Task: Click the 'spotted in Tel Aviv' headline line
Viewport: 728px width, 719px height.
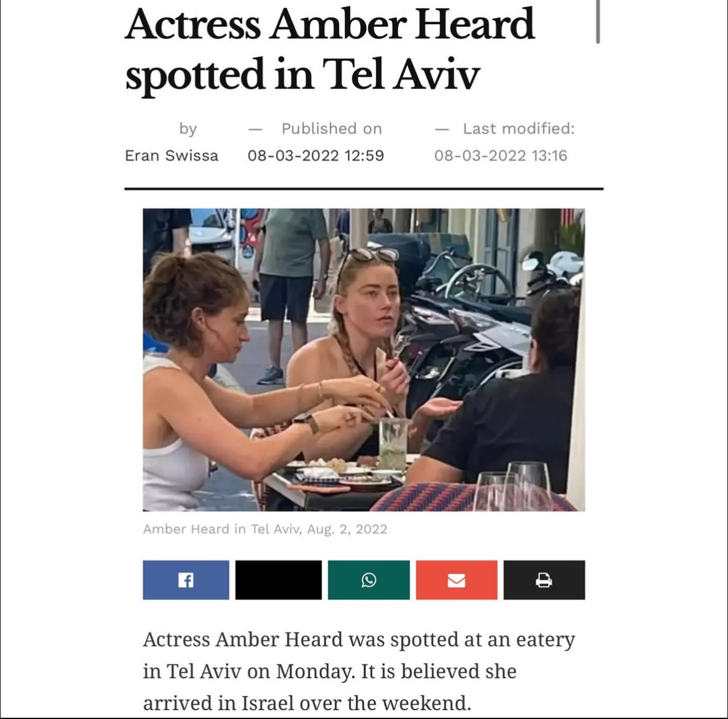Action: 302,74
